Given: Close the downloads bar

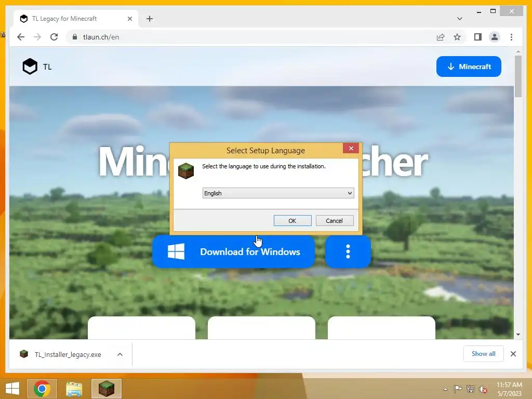Looking at the screenshot, I should click(x=513, y=354).
